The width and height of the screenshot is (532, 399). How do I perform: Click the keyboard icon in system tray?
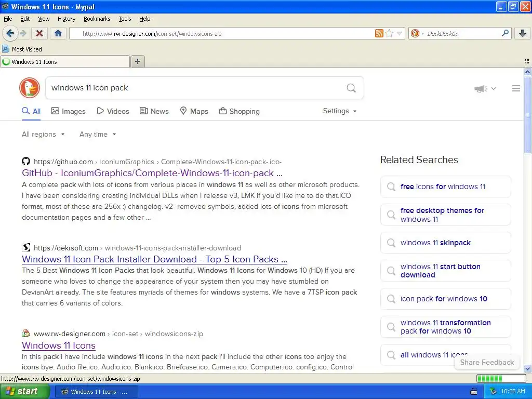coord(474,392)
